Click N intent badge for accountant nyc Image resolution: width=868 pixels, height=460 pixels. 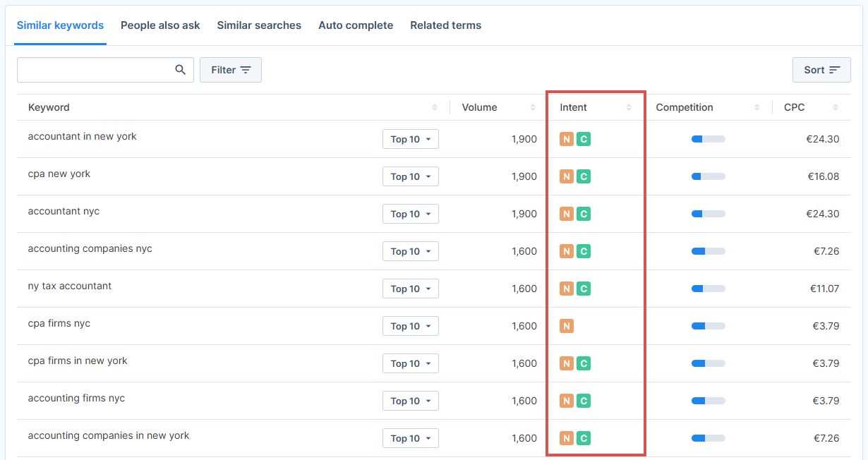click(567, 214)
